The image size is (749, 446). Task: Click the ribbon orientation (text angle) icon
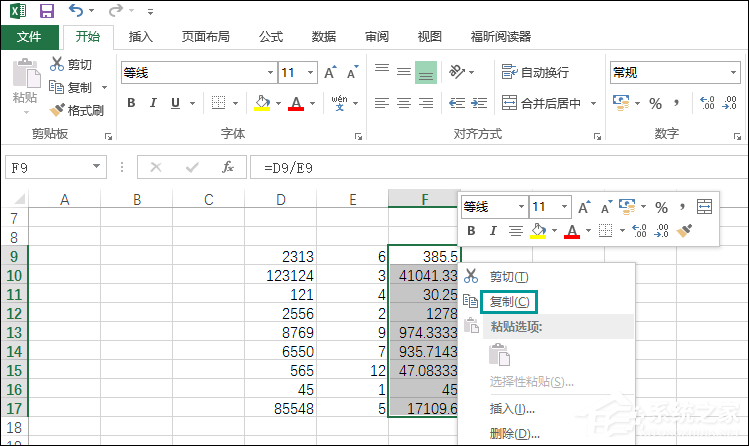(x=458, y=72)
